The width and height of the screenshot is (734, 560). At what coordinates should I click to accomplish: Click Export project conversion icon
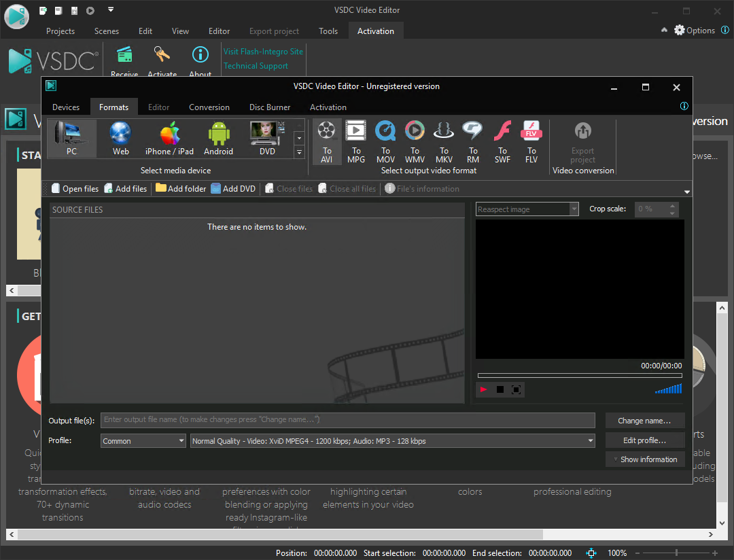[583, 142]
